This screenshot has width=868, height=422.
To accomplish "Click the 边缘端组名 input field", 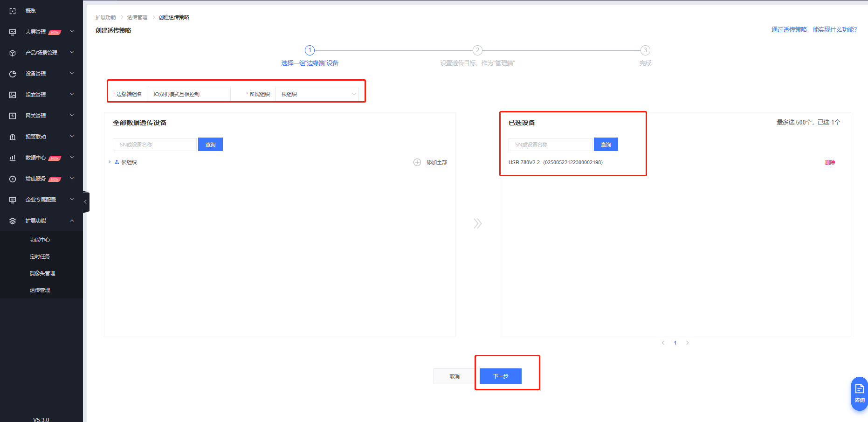I will [x=188, y=94].
